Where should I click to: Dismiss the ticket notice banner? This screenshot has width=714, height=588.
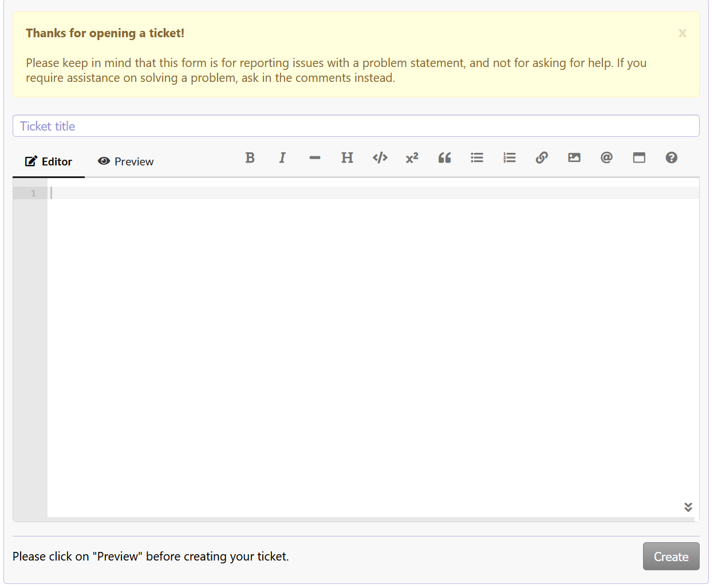pyautogui.click(x=682, y=33)
